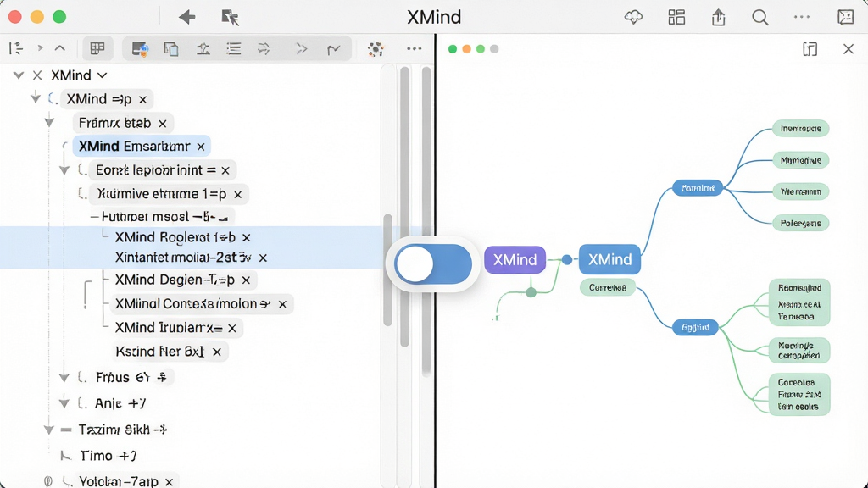
Task: Click the outline sort icon at toolbar start
Action: tap(16, 48)
